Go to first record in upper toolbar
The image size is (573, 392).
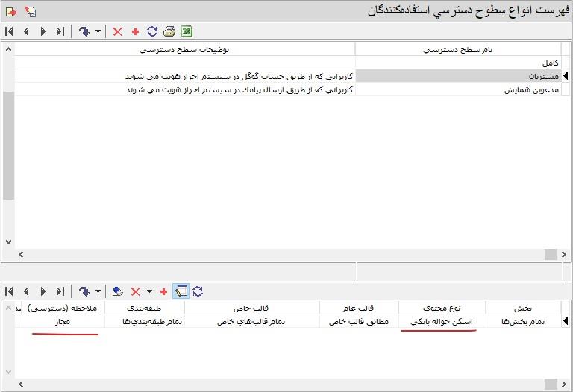9,31
